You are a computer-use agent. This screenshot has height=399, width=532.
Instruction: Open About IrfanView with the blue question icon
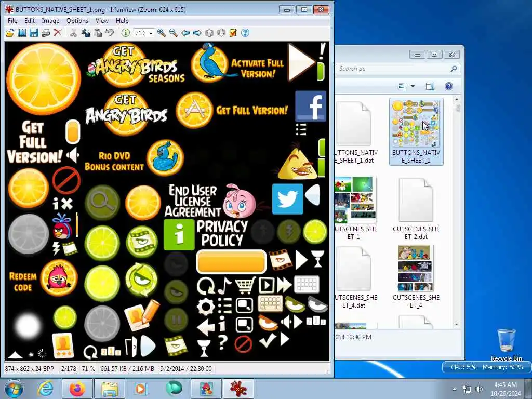245,33
